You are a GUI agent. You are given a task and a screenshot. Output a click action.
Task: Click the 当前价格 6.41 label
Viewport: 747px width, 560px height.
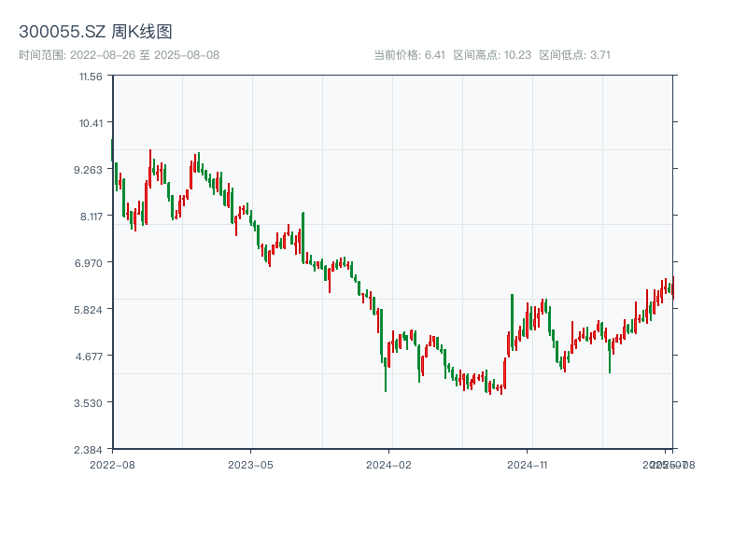click(x=409, y=55)
